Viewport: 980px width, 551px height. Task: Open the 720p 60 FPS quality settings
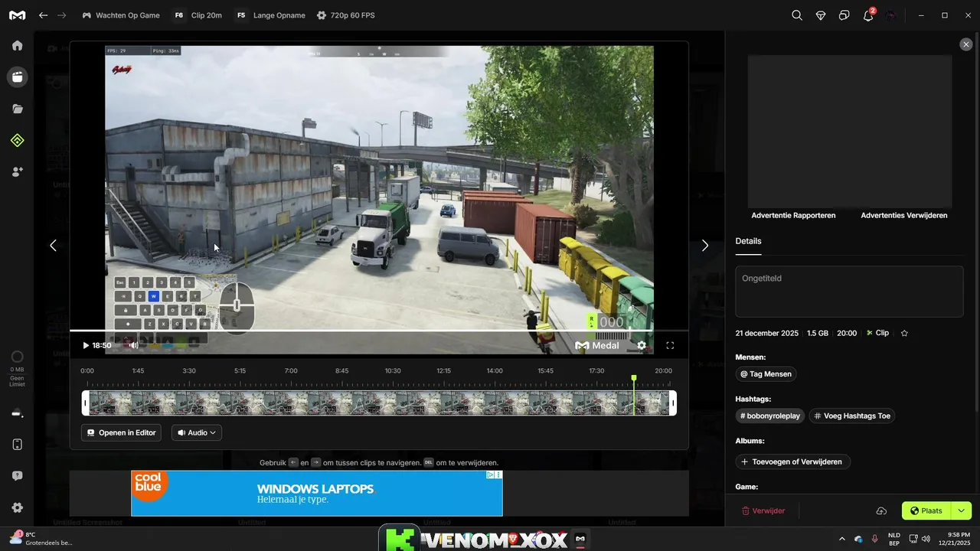(x=346, y=15)
